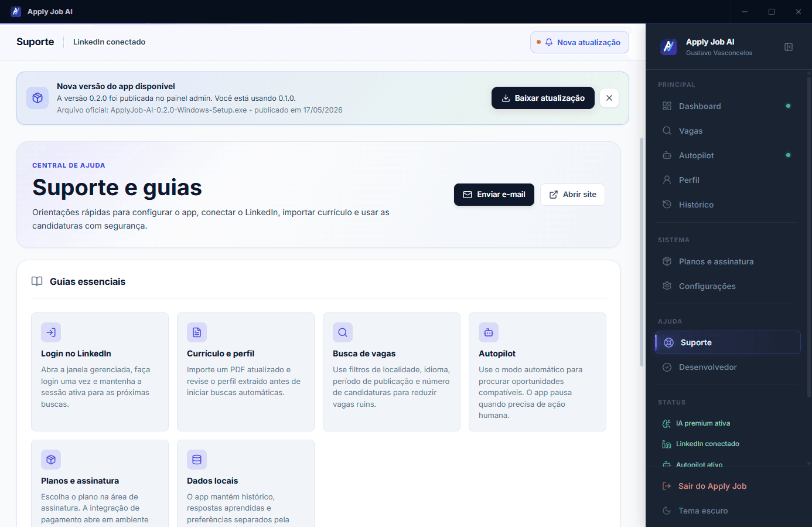Click the Autopilot robot icon in sidebar
Screen dimensions: 812x527
(x=667, y=155)
